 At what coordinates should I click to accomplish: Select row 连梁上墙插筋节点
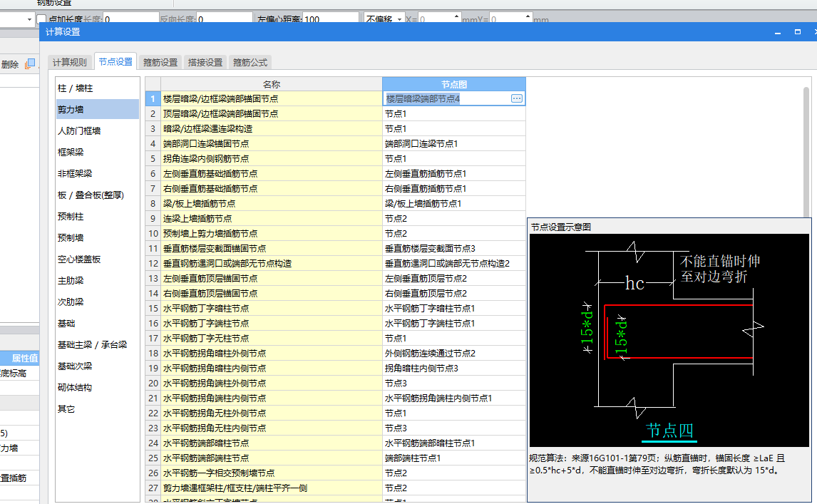[x=272, y=218]
